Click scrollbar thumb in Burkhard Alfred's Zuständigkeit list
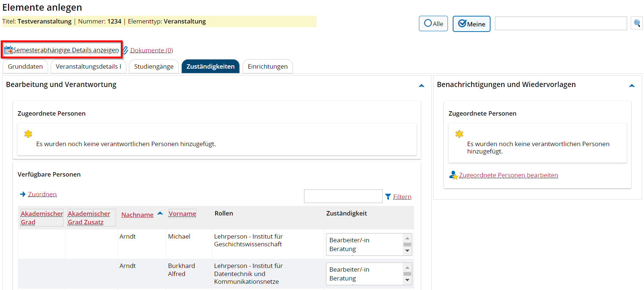This screenshot has height=290, width=644. [407, 274]
